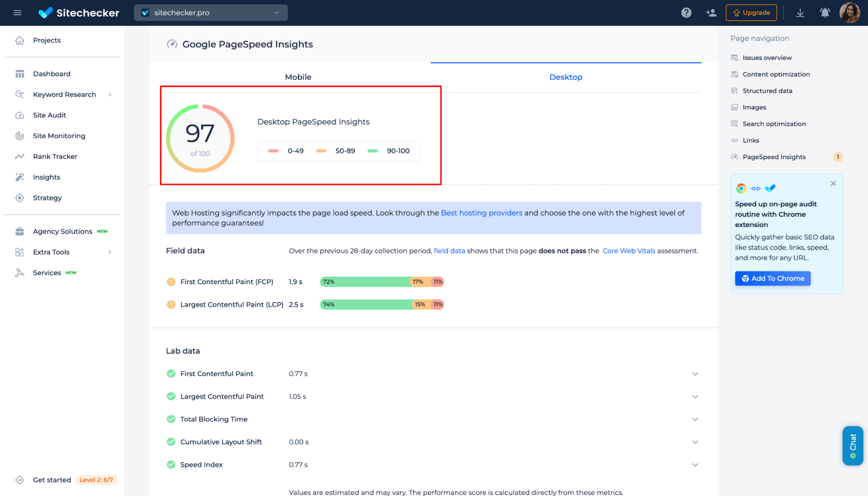Follow the field data link
868x496 pixels.
click(x=449, y=251)
